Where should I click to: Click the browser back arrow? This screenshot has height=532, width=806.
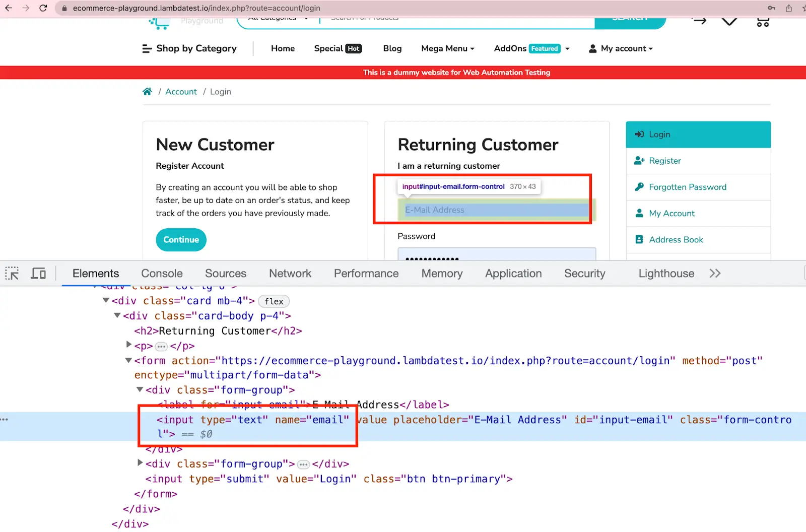pyautogui.click(x=9, y=8)
